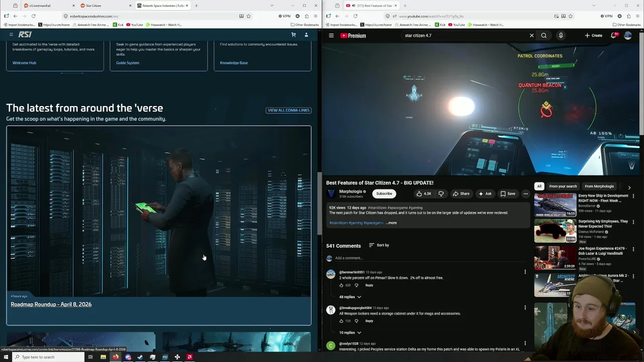Image resolution: width=644 pixels, height=362 pixels.
Task: Open YouTube guide hamburger menu
Action: [x=331, y=36]
